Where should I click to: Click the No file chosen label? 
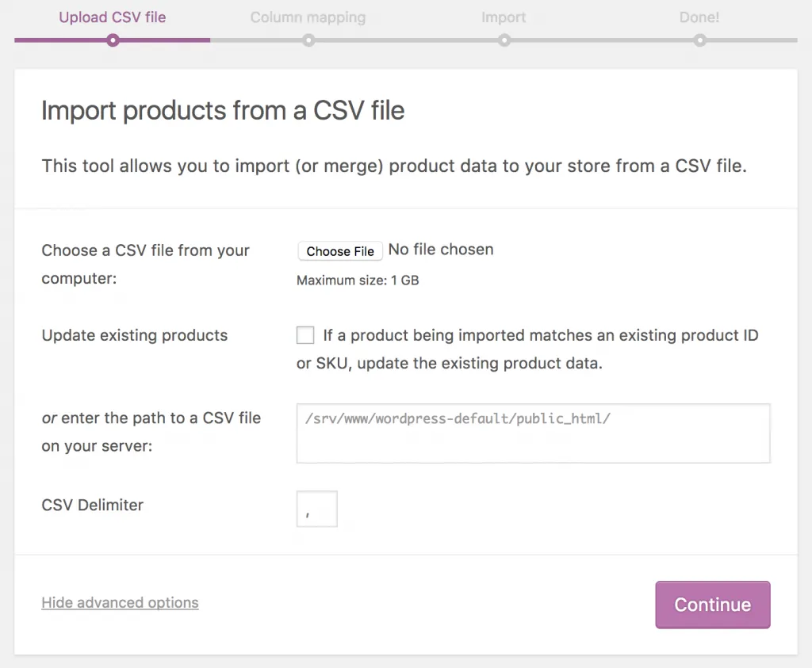pos(441,249)
